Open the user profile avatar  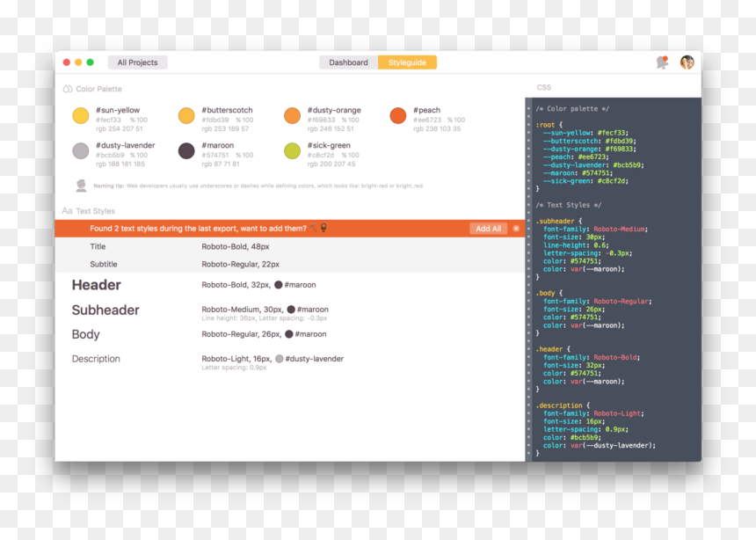(687, 62)
